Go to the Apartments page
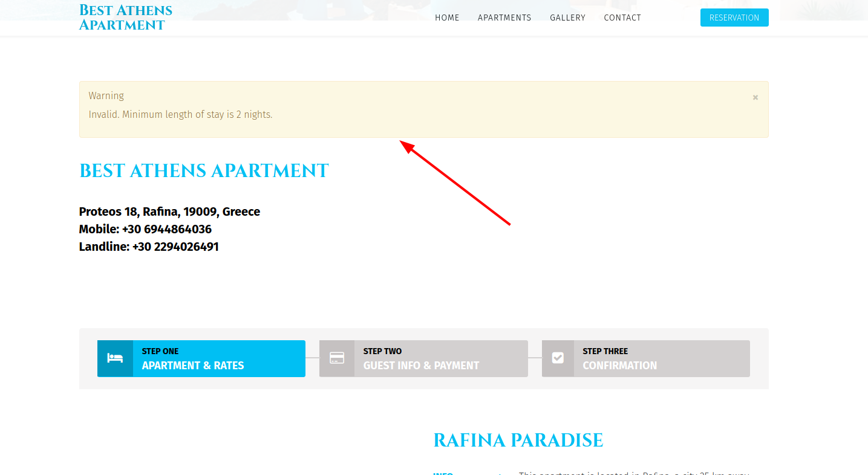 tap(504, 18)
